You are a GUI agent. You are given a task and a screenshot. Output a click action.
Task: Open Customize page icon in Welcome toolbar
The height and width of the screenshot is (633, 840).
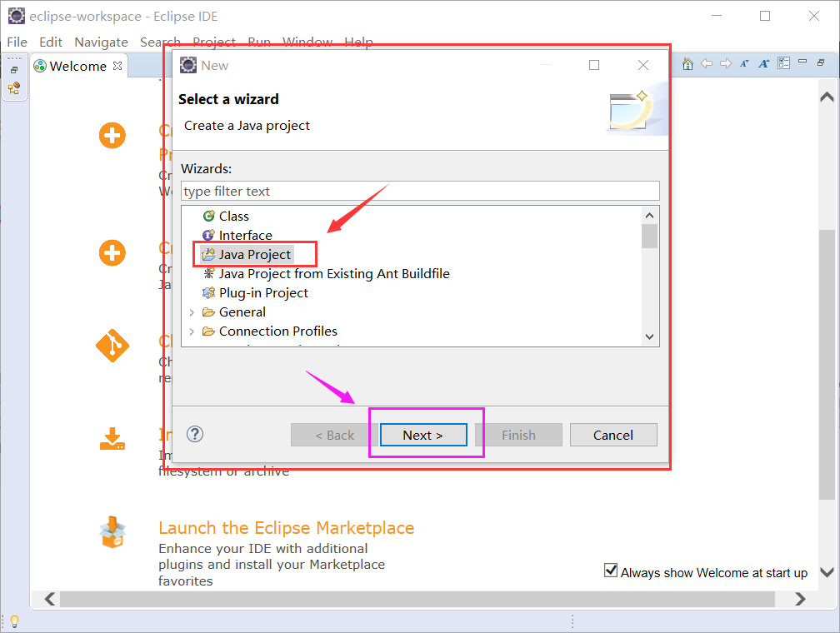[783, 63]
